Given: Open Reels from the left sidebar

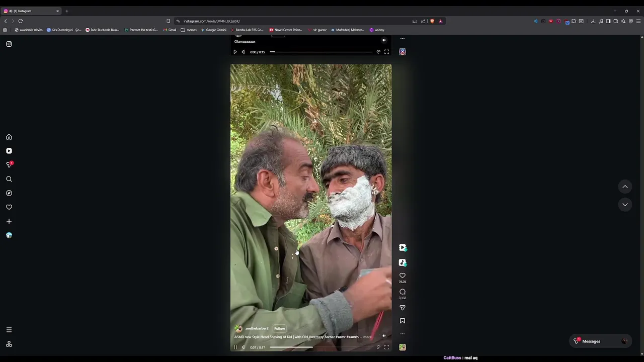Looking at the screenshot, I should [9, 151].
